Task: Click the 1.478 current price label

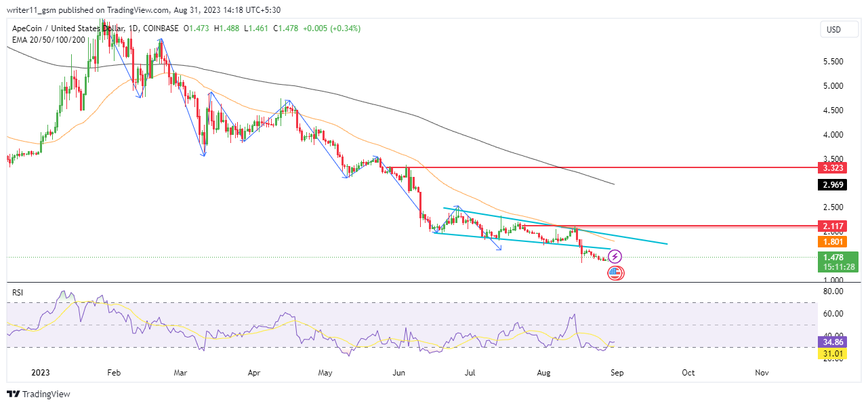Action: pyautogui.click(x=834, y=258)
